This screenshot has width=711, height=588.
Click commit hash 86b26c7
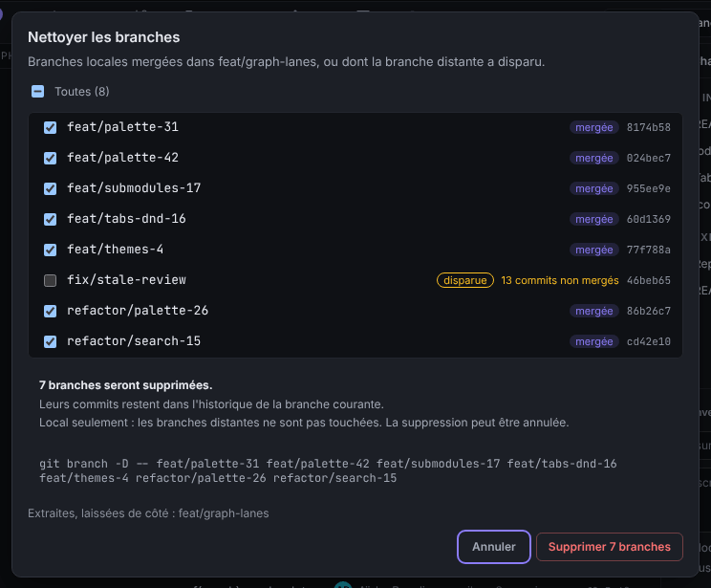(x=649, y=312)
